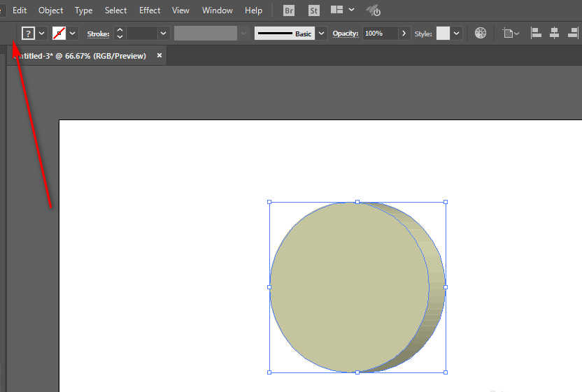Open the stroke weight dropdown
582x392 pixels.
tap(163, 34)
